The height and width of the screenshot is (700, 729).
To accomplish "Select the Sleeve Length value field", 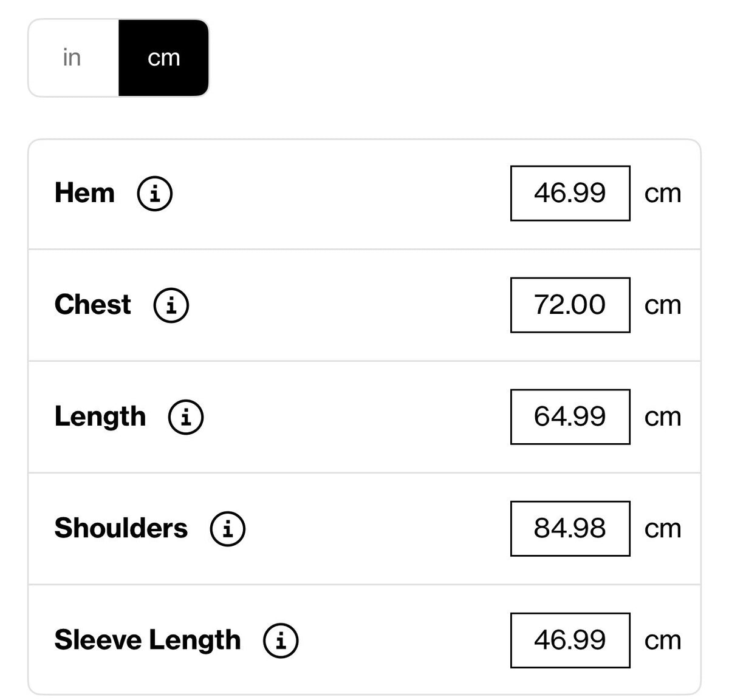I will coord(570,640).
